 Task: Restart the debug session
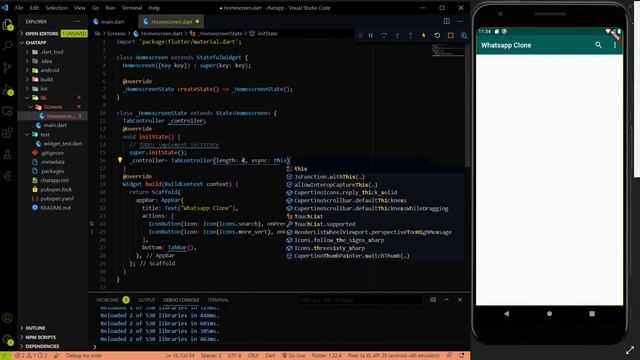tap(437, 36)
